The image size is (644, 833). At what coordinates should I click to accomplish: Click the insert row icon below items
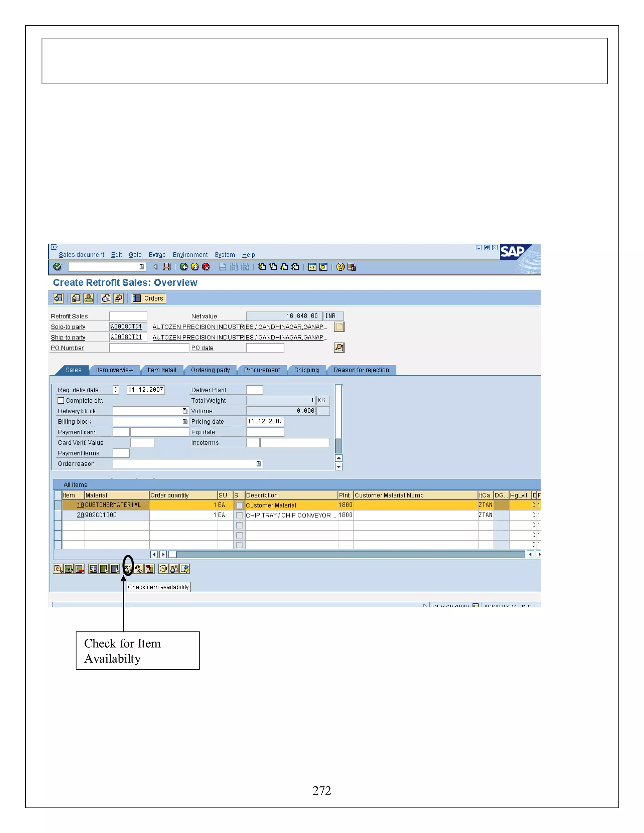[x=69, y=569]
